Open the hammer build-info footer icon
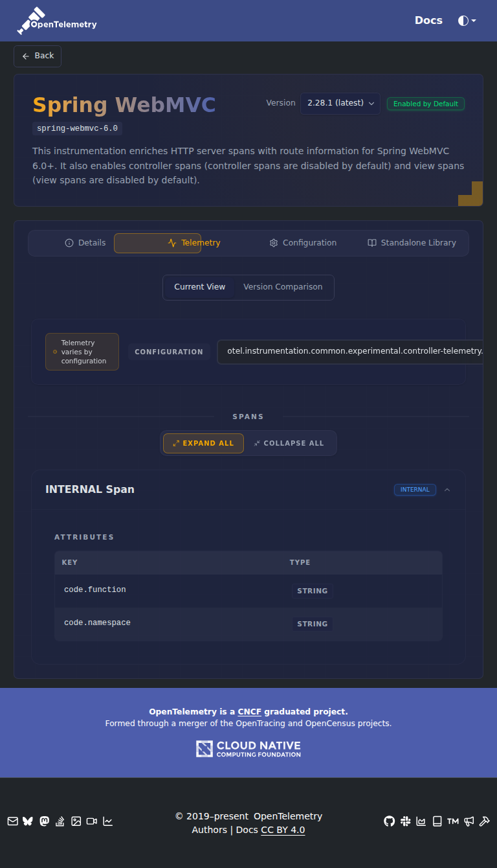This screenshot has height=868, width=497. click(484, 821)
